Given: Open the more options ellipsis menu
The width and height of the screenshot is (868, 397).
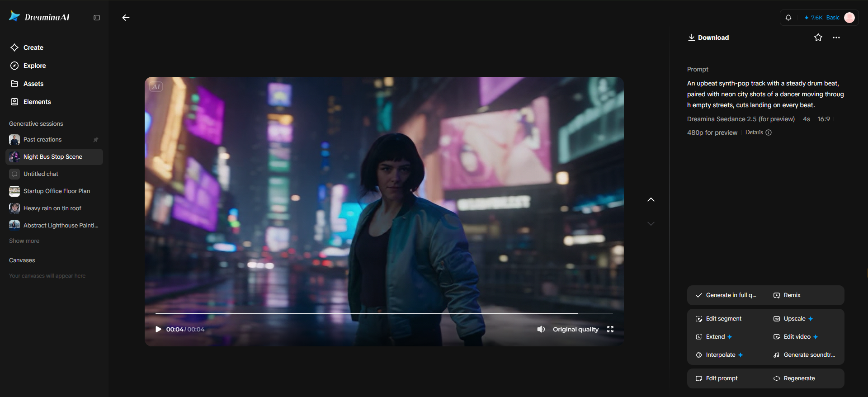Looking at the screenshot, I should 836,38.
